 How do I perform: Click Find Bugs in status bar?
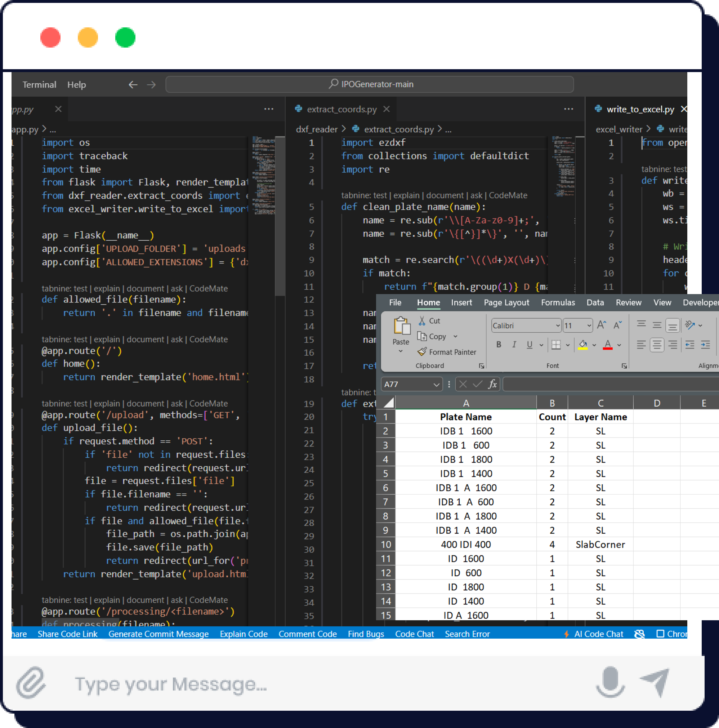tap(366, 634)
